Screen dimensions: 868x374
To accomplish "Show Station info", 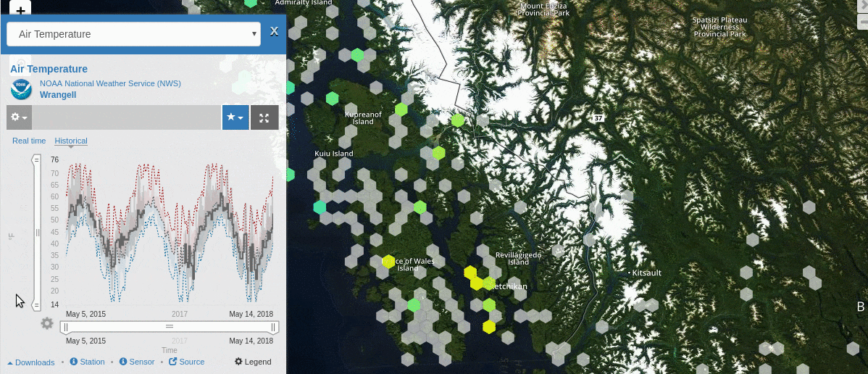I will pyautogui.click(x=88, y=362).
